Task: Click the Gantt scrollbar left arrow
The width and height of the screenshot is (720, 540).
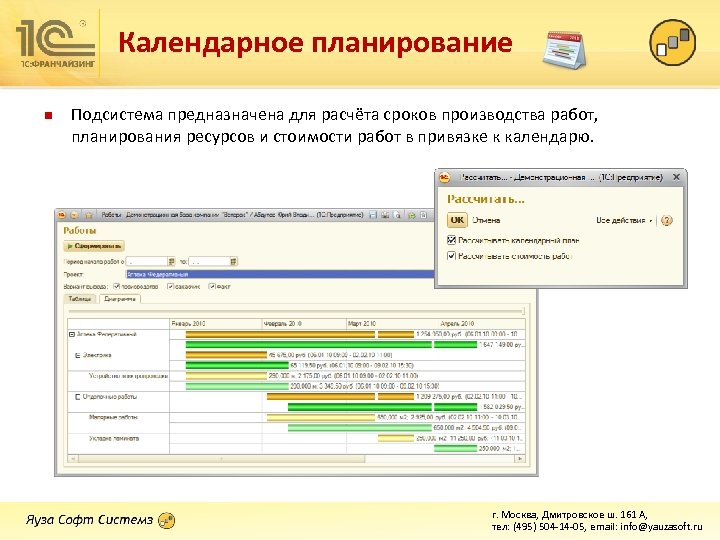Action: pos(73,458)
